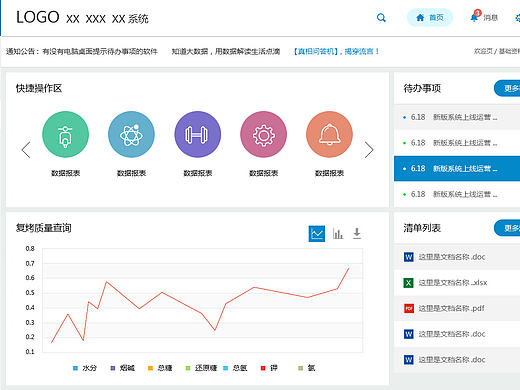520x390 pixels.
Task: Toggle 氯 legend series
Action: (x=307, y=368)
